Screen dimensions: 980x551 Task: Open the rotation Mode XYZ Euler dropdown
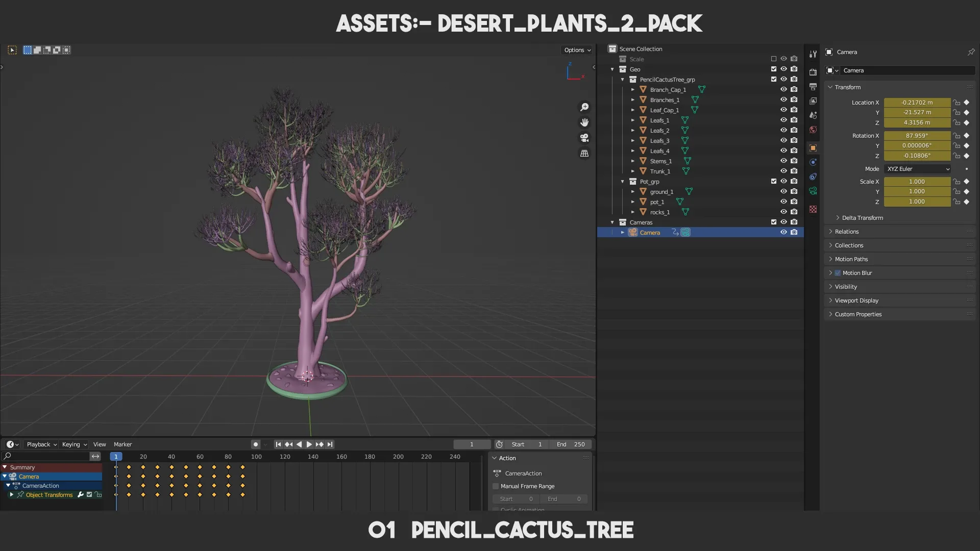click(918, 169)
